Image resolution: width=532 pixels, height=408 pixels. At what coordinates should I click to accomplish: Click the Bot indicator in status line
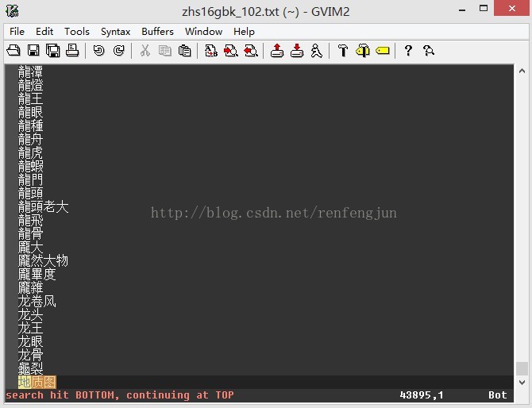497,395
